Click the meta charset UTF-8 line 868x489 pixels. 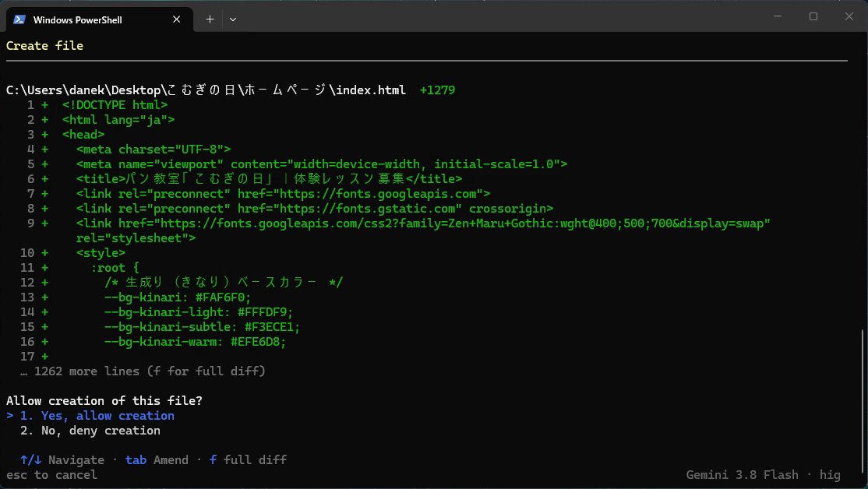tap(153, 150)
